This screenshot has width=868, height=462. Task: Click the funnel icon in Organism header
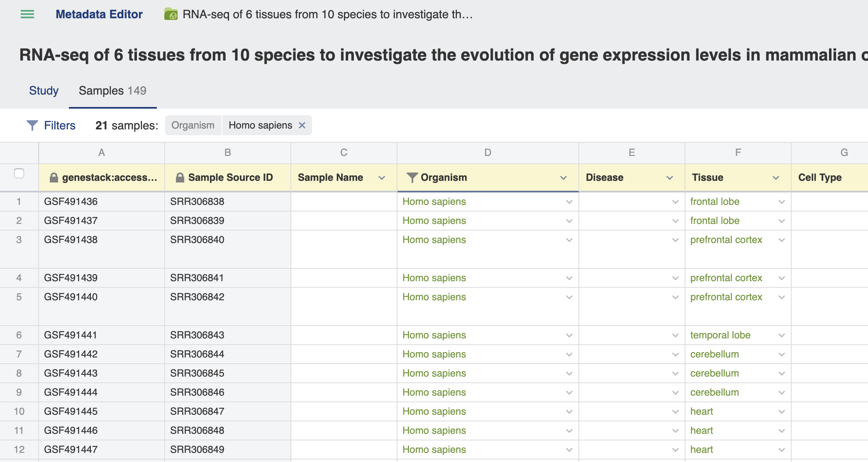point(412,178)
